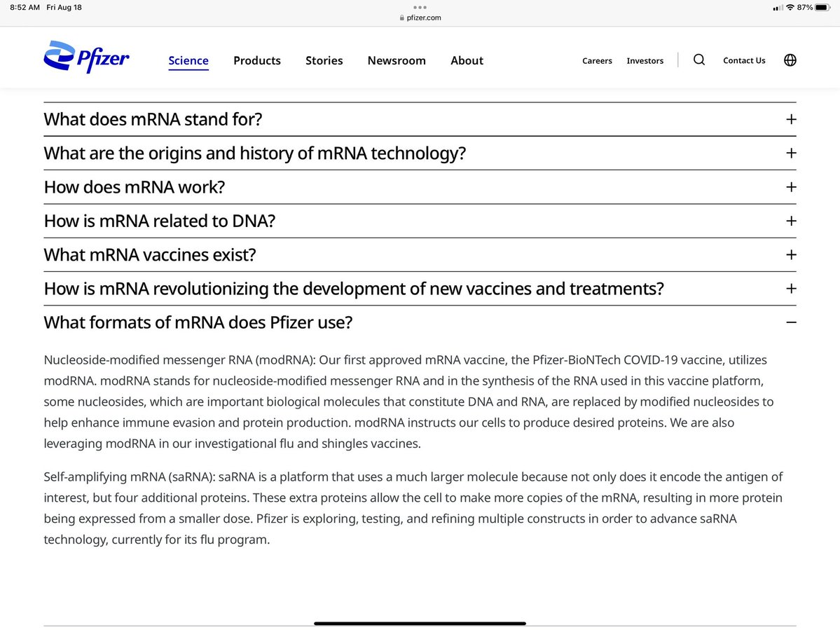Image resolution: width=840 pixels, height=630 pixels.
Task: Go to the Newsroom section
Action: point(397,60)
